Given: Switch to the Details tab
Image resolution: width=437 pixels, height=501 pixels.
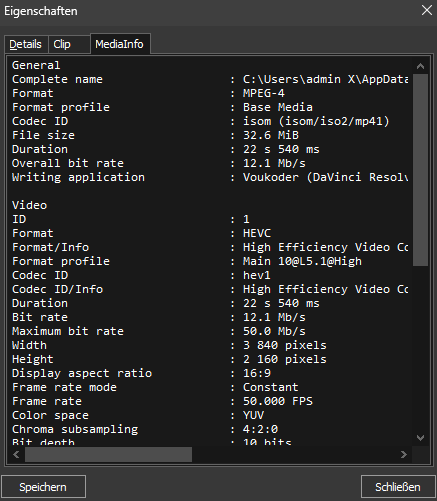Looking at the screenshot, I should (26, 44).
